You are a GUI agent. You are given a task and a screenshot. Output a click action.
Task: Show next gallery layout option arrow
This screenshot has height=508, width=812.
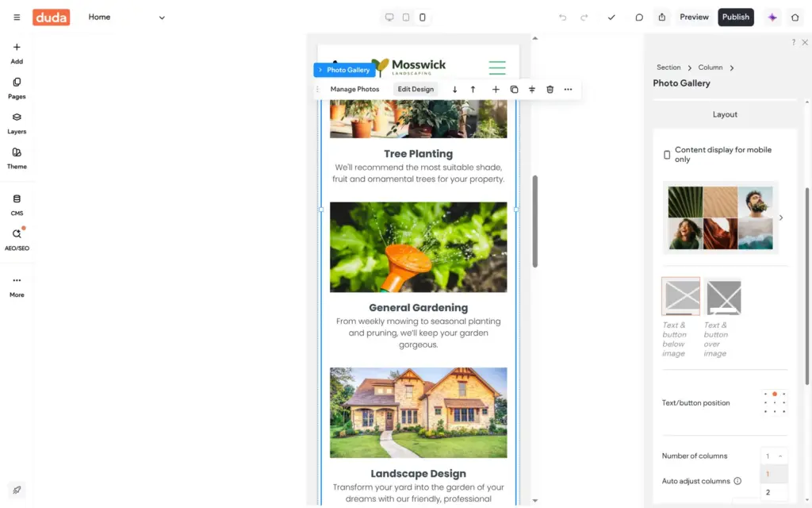pos(781,217)
